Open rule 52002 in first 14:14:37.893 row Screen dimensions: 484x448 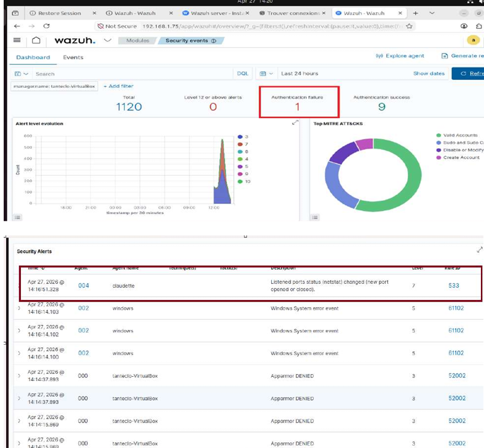click(457, 375)
